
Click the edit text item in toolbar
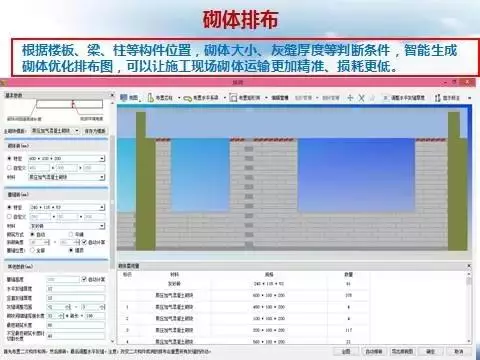coord(280,98)
